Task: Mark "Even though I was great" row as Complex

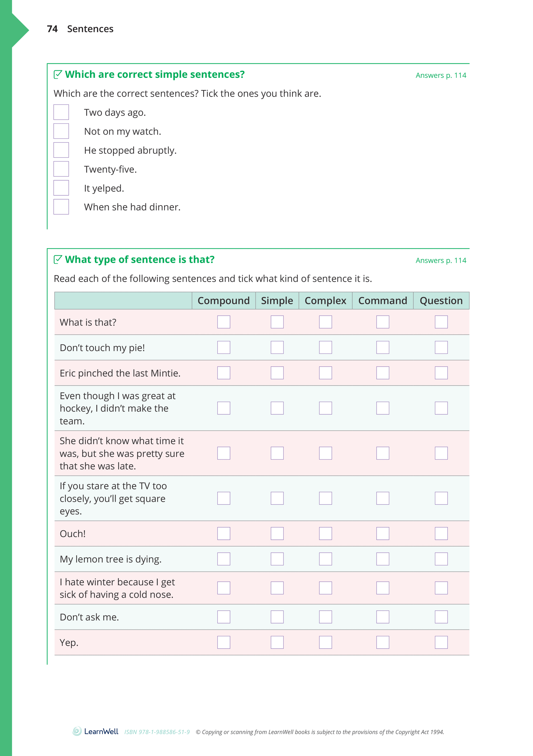Action: click(x=325, y=408)
